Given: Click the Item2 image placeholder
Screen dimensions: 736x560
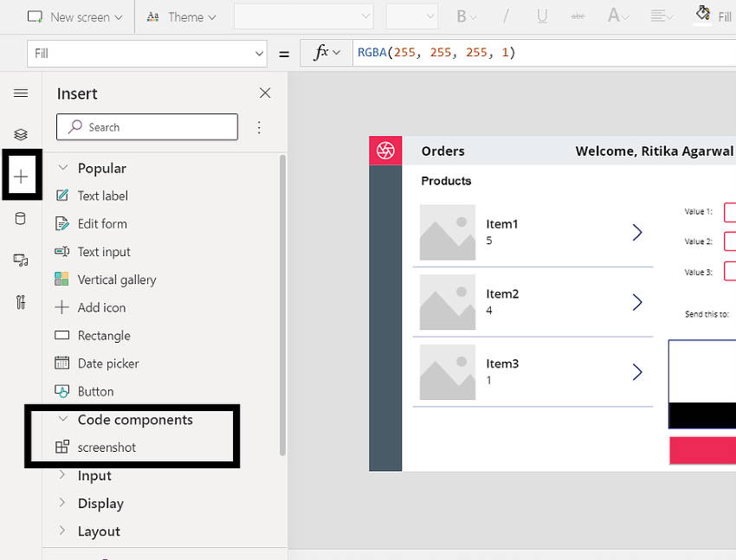Looking at the screenshot, I should [x=448, y=302].
